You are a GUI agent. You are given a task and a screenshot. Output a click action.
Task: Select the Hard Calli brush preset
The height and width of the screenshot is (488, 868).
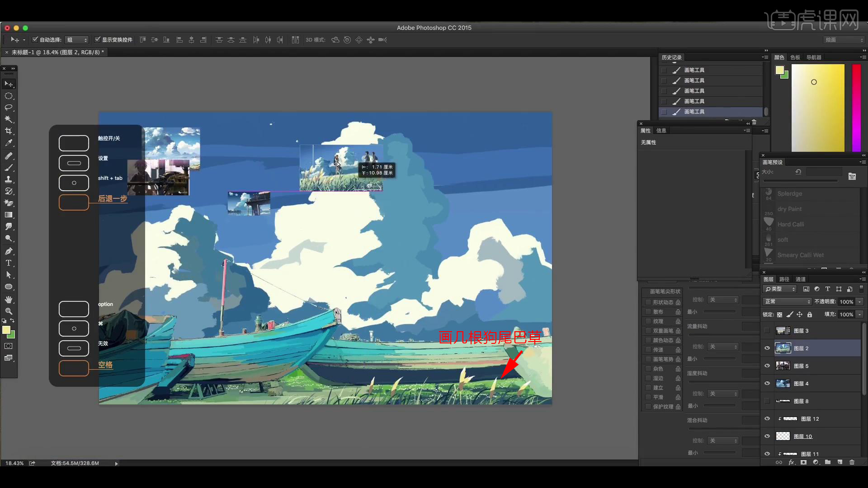pyautogui.click(x=790, y=224)
